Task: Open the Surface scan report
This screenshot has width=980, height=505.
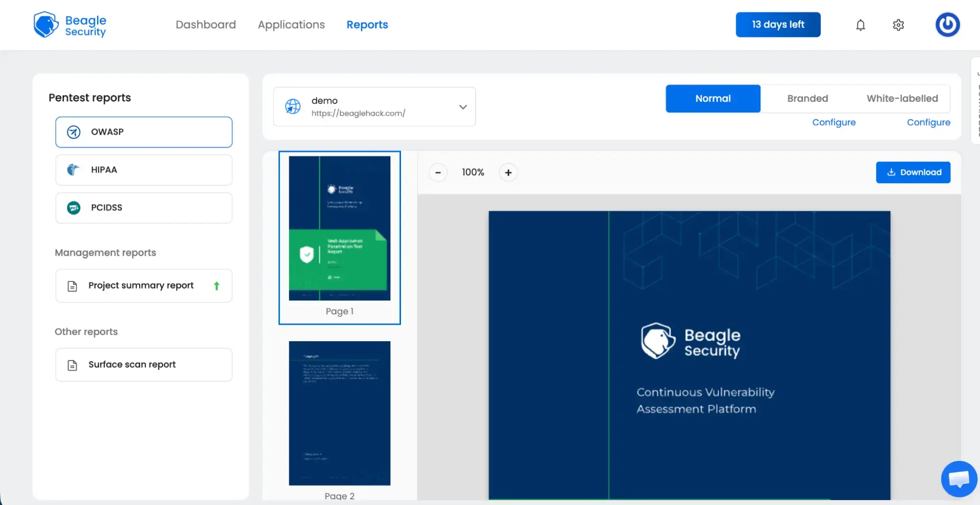Action: click(x=144, y=365)
